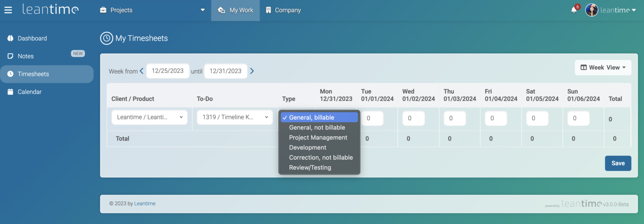644x224 pixels.
Task: Click the week end date field 12/31/2023
Action: 226,71
